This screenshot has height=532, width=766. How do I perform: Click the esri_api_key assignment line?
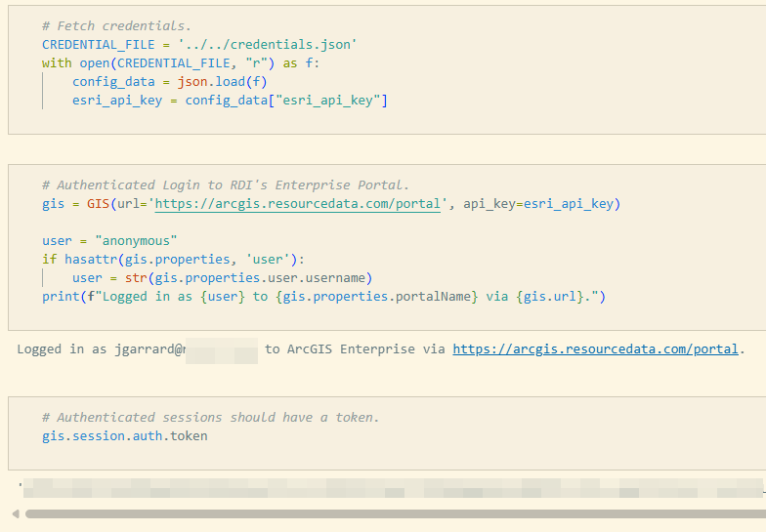tap(230, 101)
